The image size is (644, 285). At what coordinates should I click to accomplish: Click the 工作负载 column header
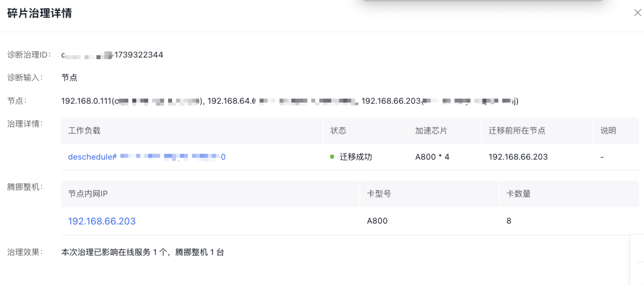[84, 130]
